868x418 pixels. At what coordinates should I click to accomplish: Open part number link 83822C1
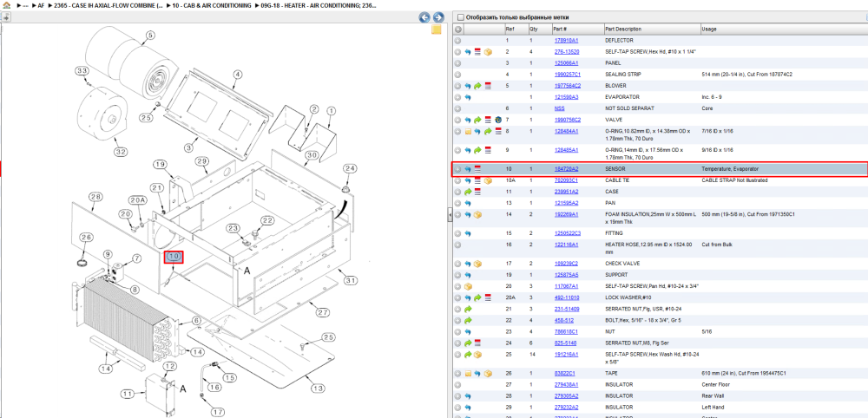(564, 373)
